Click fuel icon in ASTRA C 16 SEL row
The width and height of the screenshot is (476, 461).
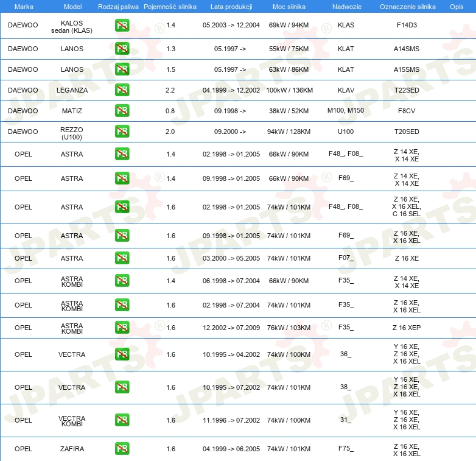(122, 207)
